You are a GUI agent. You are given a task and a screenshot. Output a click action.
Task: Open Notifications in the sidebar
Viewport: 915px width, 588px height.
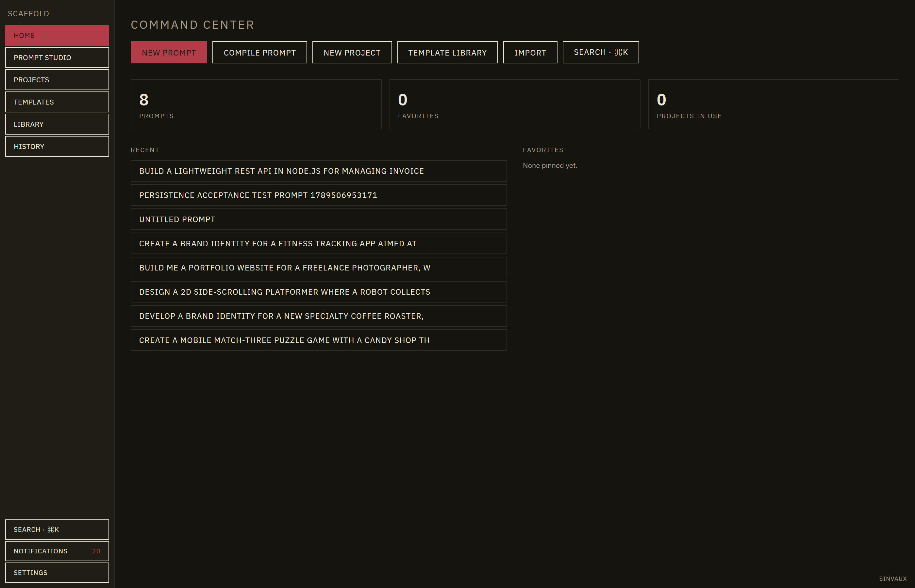click(57, 551)
